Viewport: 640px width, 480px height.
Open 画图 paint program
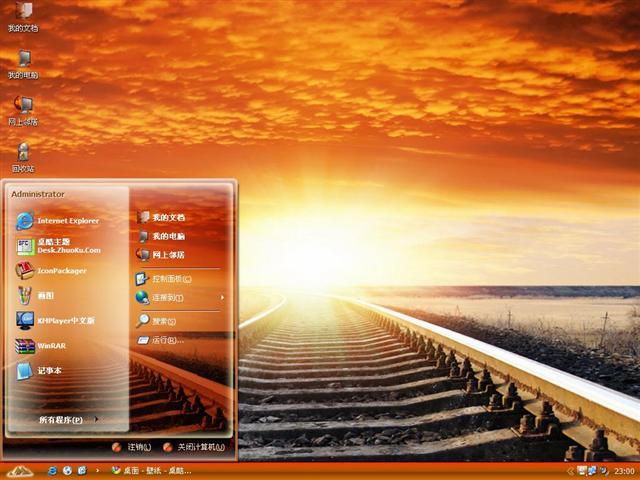coord(35,296)
